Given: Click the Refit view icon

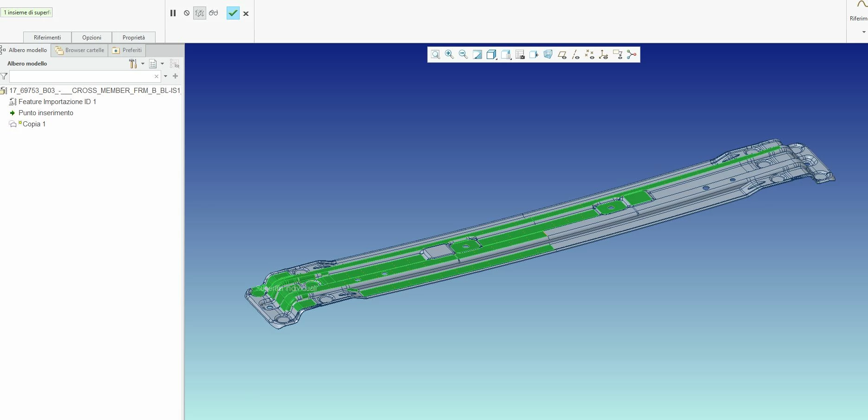Looking at the screenshot, I should [x=436, y=54].
